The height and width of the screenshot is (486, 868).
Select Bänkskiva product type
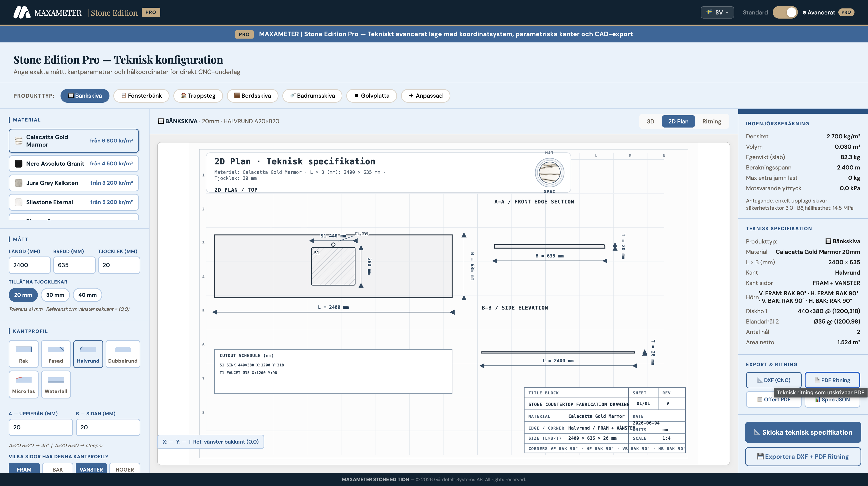(x=85, y=96)
